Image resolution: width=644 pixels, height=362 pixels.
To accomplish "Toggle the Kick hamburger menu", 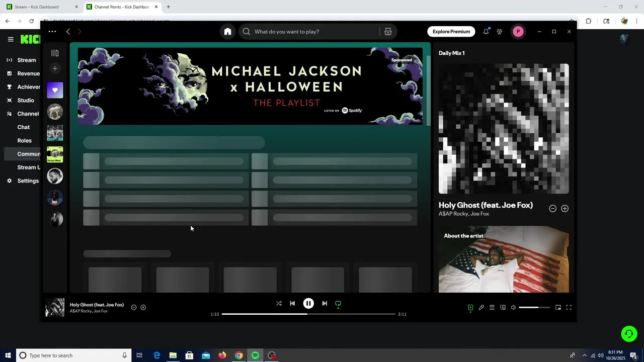I will coord(11,39).
